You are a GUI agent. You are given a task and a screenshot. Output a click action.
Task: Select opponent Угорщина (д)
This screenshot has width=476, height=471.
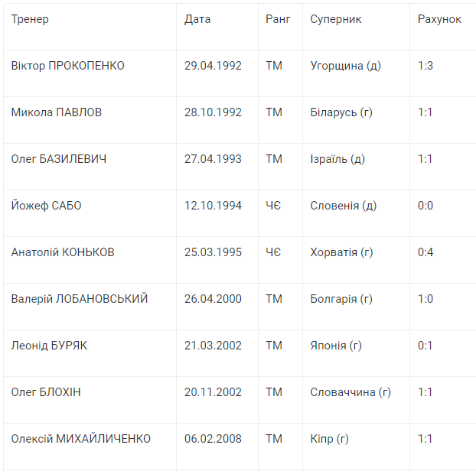[345, 66]
